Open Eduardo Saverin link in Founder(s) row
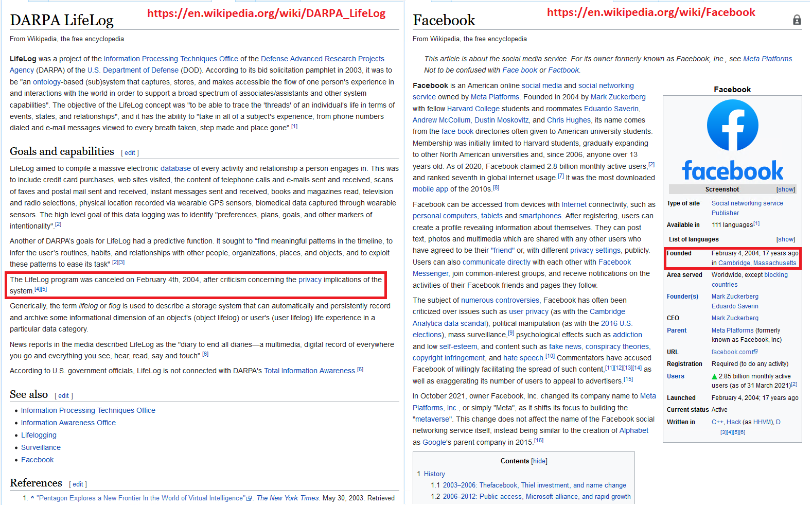812x505 pixels. pos(735,306)
